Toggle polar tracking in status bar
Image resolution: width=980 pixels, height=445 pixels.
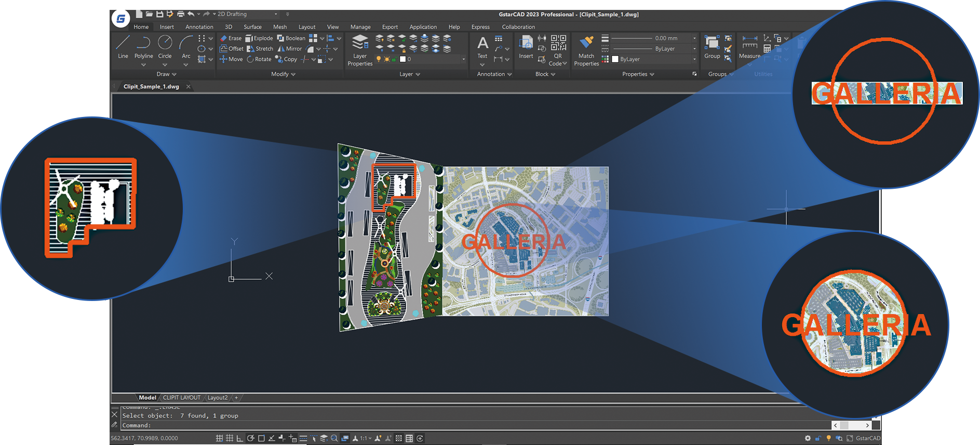(251, 438)
